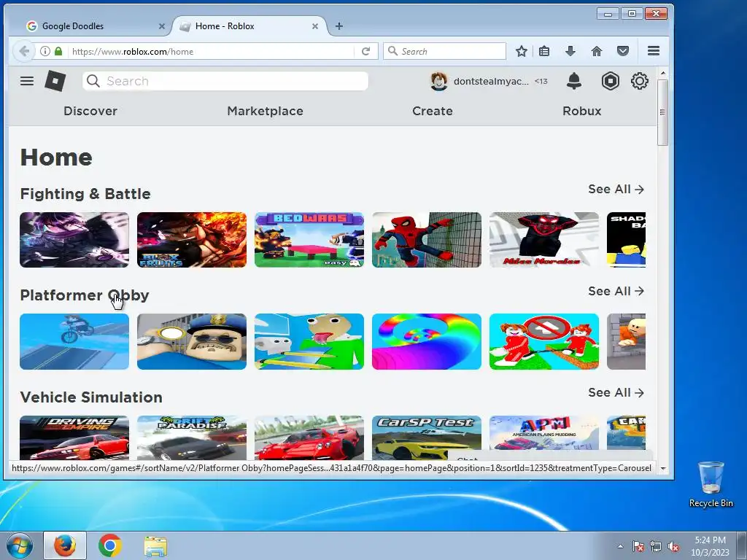
Task: Open the Vehicle Simulation heading link
Action: coord(91,397)
